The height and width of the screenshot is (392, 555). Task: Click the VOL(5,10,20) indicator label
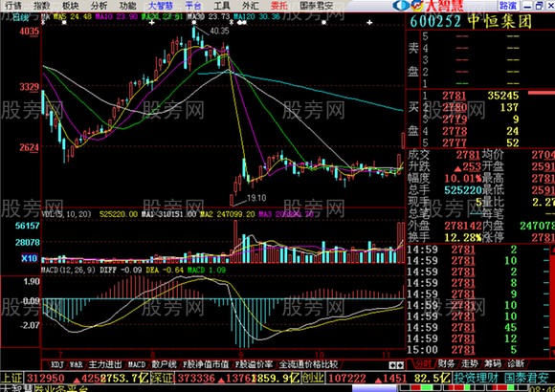[x=66, y=214]
